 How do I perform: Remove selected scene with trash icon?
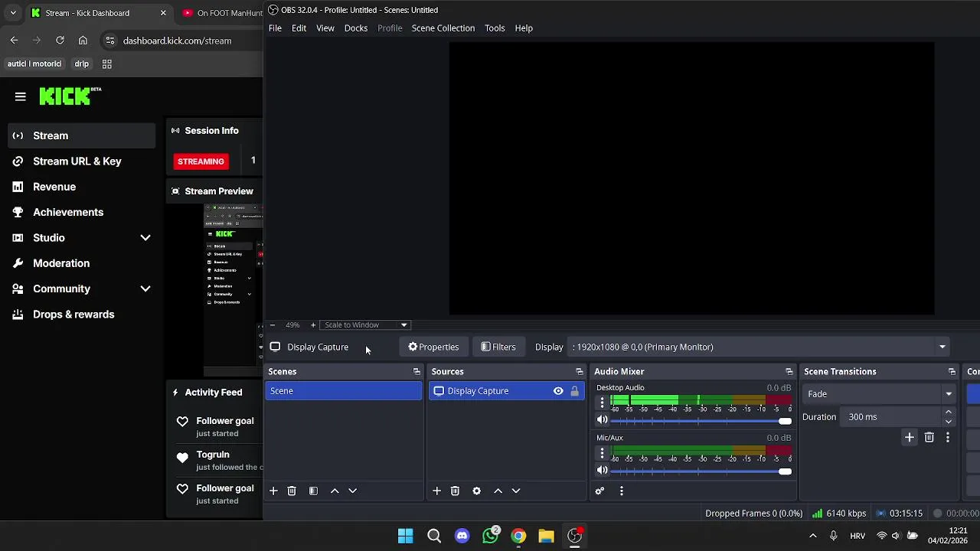point(292,491)
